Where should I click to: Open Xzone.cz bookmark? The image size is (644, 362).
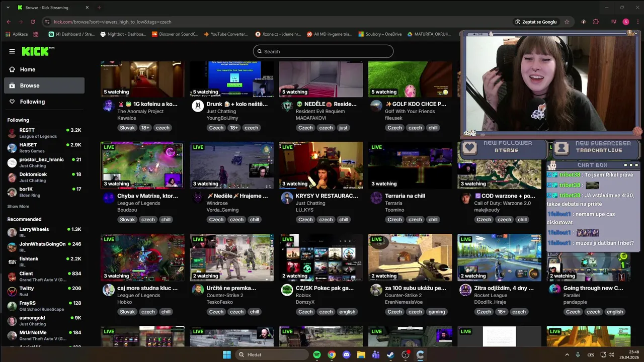click(278, 34)
